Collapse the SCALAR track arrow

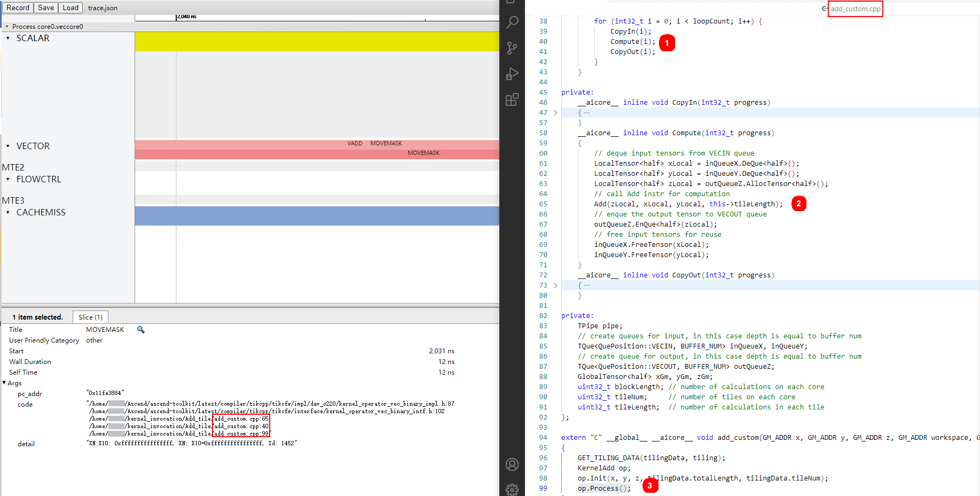(8, 38)
